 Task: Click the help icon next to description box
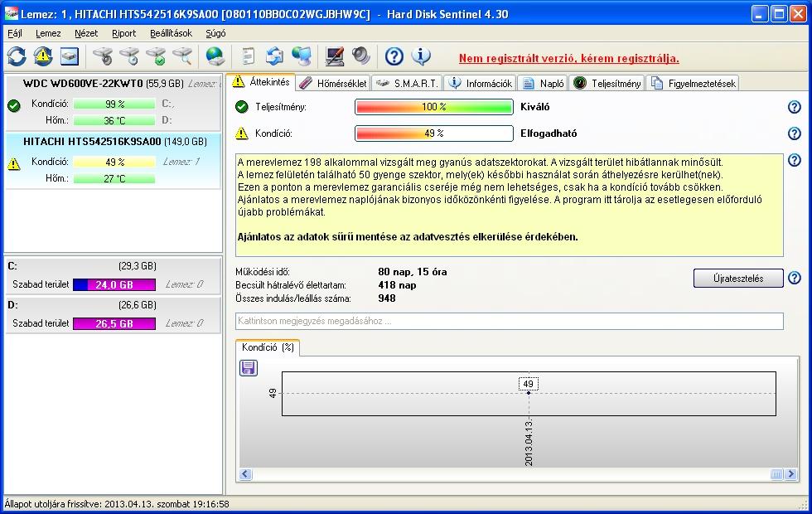794,160
